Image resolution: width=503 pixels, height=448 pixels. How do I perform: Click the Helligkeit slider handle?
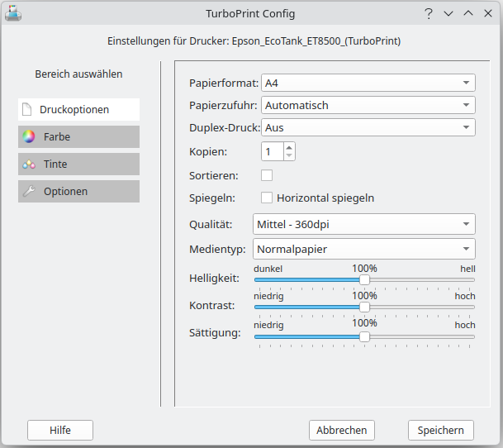coord(364,279)
